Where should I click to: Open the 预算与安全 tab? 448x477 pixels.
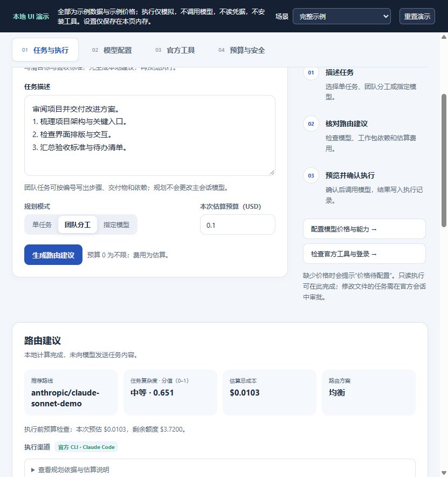[242, 50]
